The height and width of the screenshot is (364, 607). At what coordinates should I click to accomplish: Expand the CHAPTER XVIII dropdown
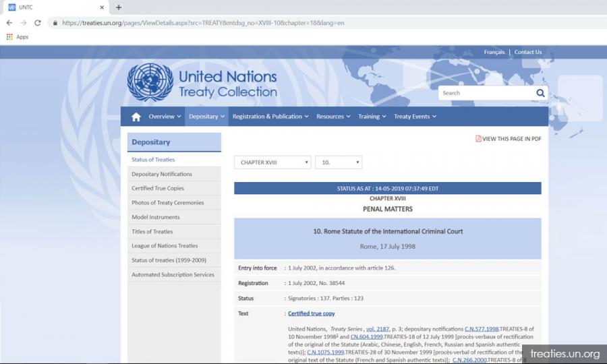(x=272, y=162)
